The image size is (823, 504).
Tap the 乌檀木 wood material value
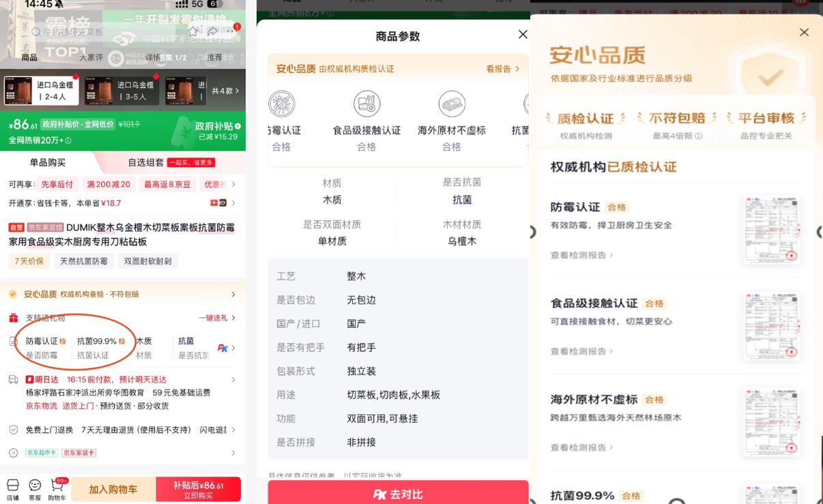point(462,241)
